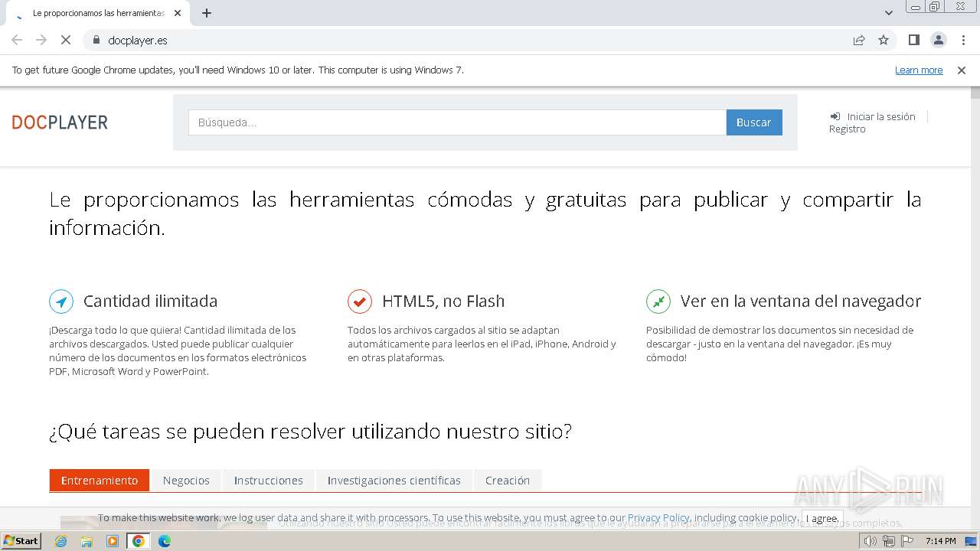Click the Chrome taskbar icon

pyautogui.click(x=139, y=541)
